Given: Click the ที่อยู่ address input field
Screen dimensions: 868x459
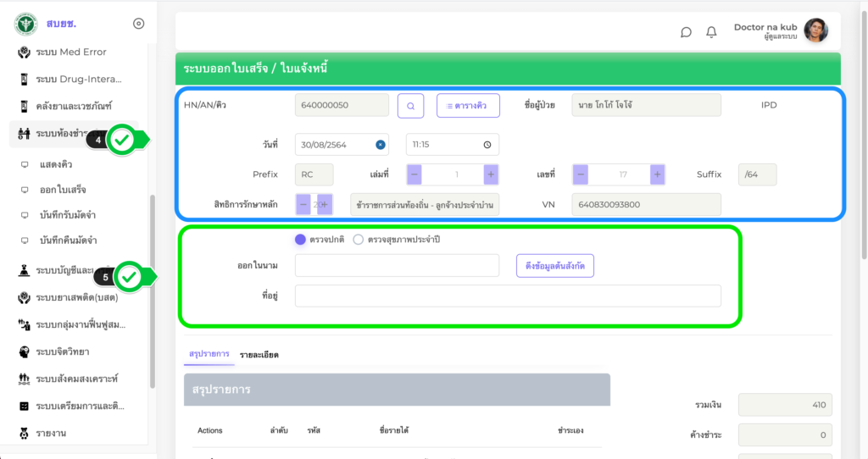Looking at the screenshot, I should pos(508,296).
